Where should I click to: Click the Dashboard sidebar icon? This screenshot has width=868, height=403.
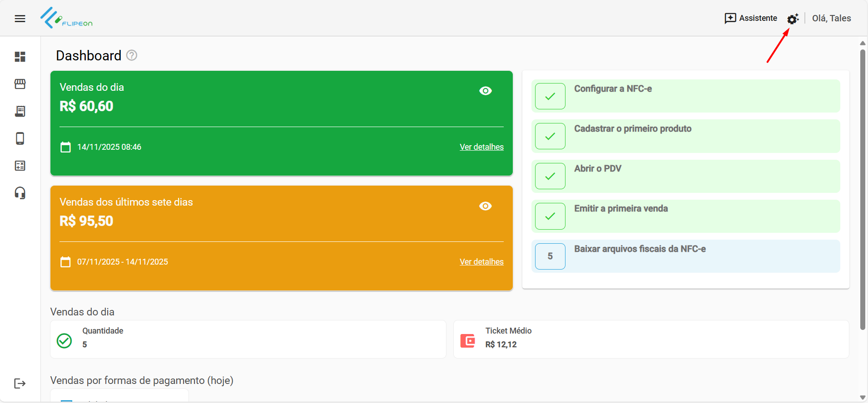click(x=20, y=57)
